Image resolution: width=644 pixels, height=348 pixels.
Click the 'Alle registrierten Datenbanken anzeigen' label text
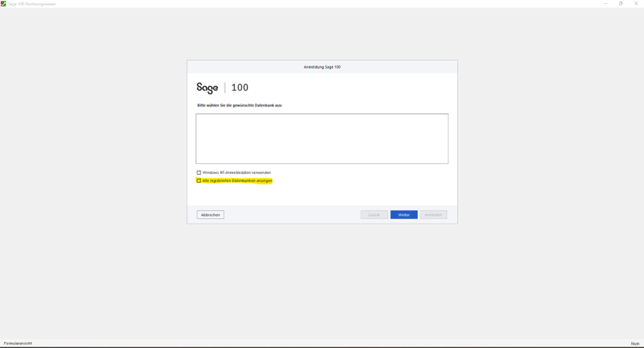pos(237,181)
